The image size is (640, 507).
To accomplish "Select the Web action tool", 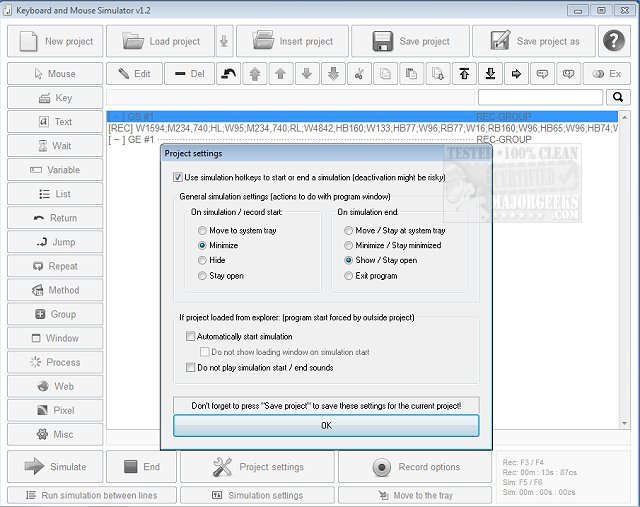I will pos(55,386).
